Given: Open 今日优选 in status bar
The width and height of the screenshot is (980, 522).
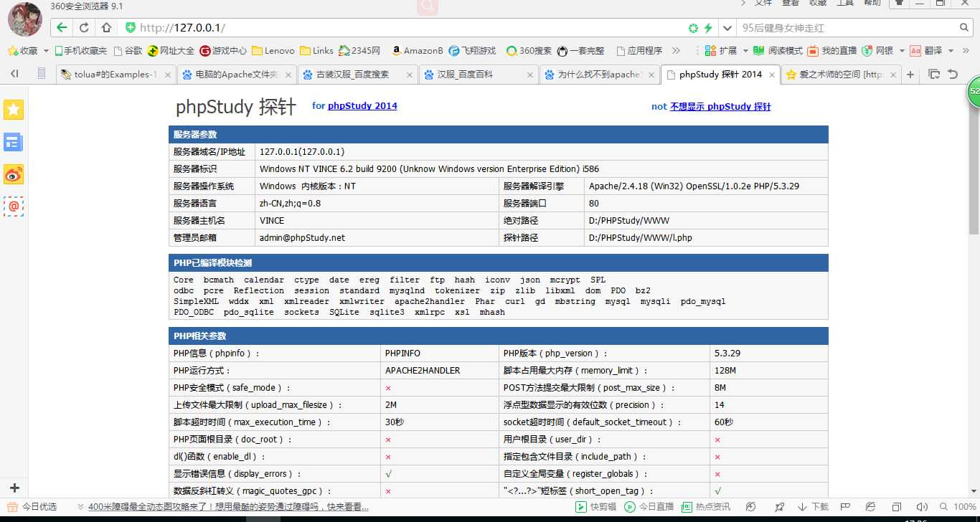Looking at the screenshot, I should pyautogui.click(x=31, y=507).
